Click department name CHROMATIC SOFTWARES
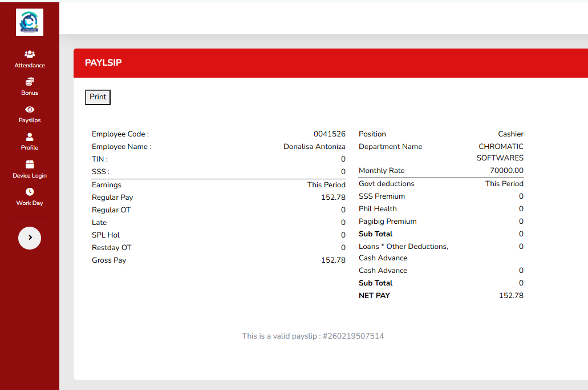 click(500, 152)
